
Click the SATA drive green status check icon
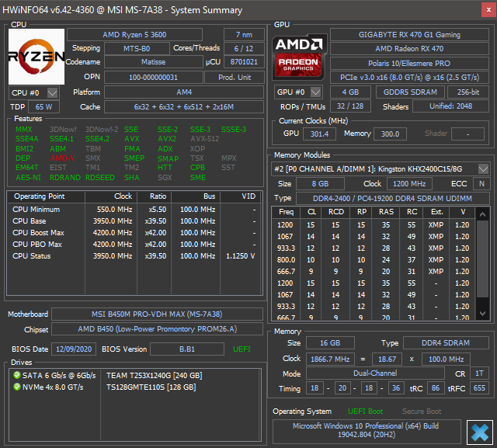coord(17,376)
